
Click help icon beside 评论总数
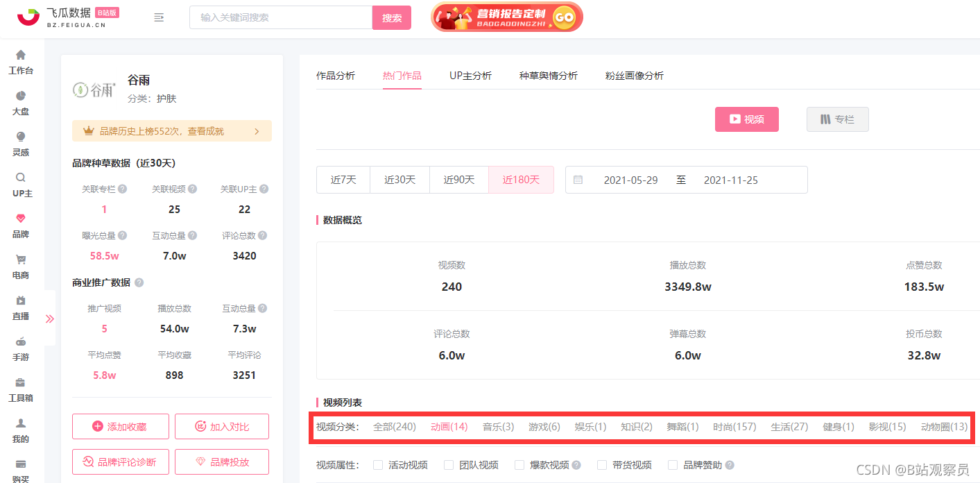tap(262, 236)
